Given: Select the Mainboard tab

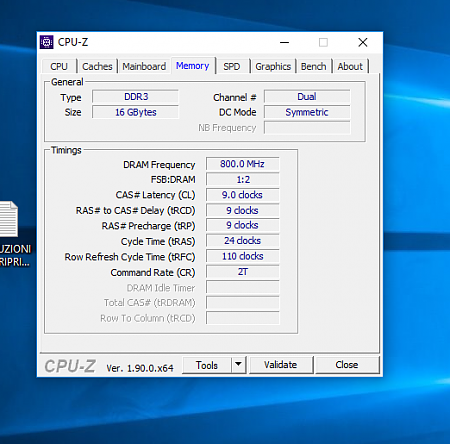Looking at the screenshot, I should point(144,66).
